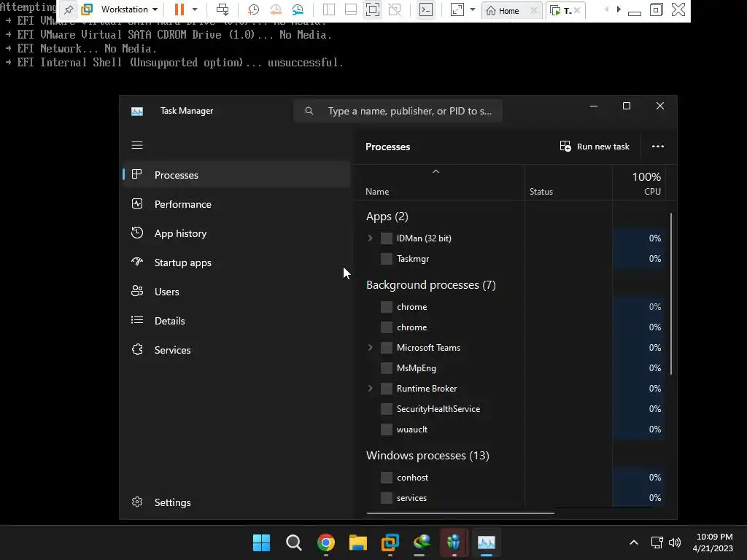This screenshot has width=747, height=560.
Task: Click the network icon in system tray
Action: click(657, 542)
